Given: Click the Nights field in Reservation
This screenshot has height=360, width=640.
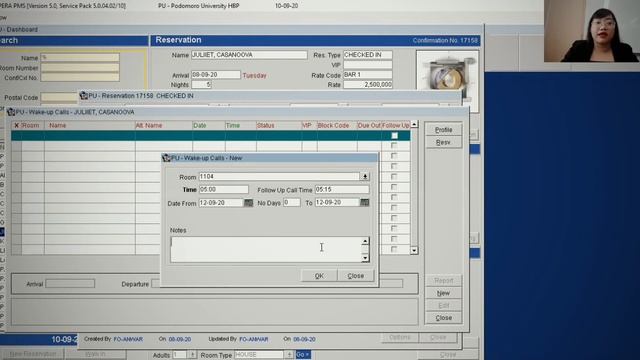Looking at the screenshot, I should [x=202, y=84].
